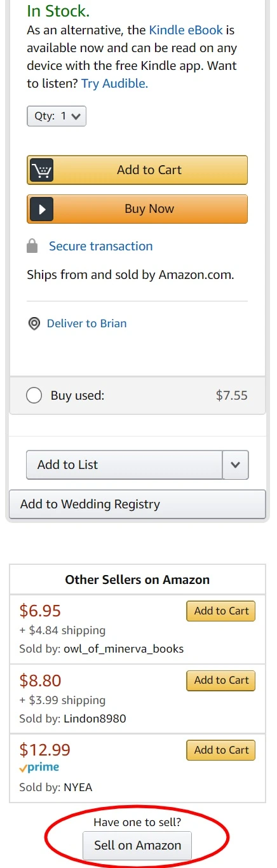
Task: Add the $6.95 owl_of_minerva_books offer to cart
Action: (x=221, y=611)
